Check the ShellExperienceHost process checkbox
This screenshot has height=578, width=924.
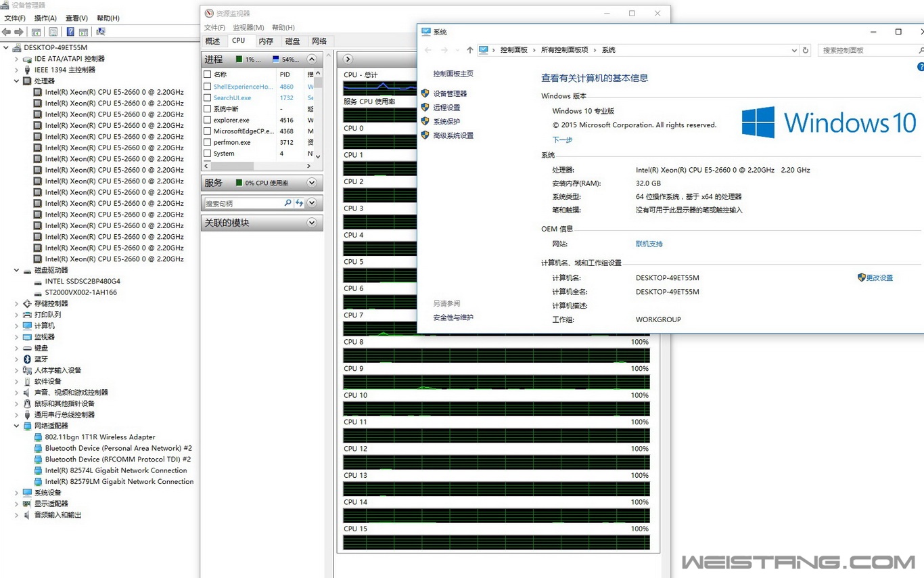pyautogui.click(x=208, y=87)
